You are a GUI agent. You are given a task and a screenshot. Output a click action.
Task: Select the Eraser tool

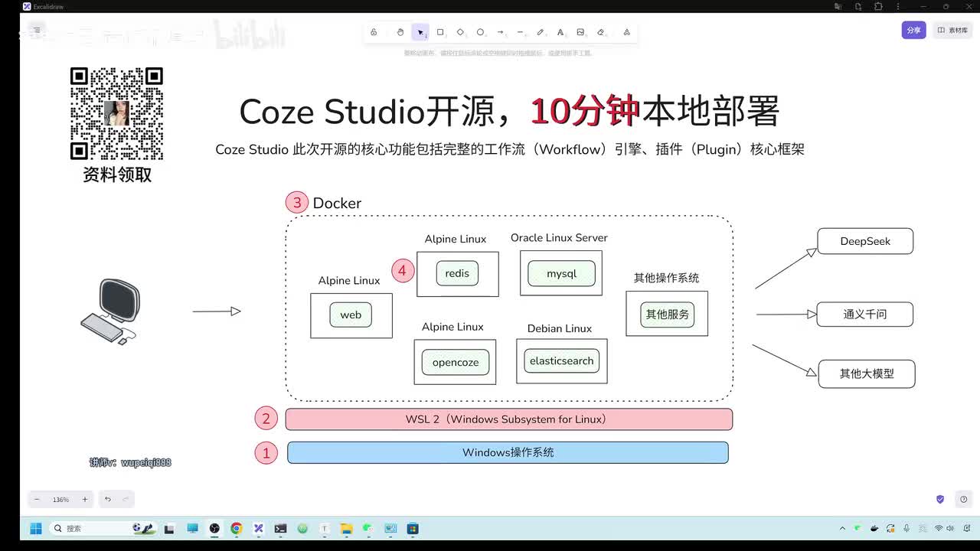[x=600, y=32]
